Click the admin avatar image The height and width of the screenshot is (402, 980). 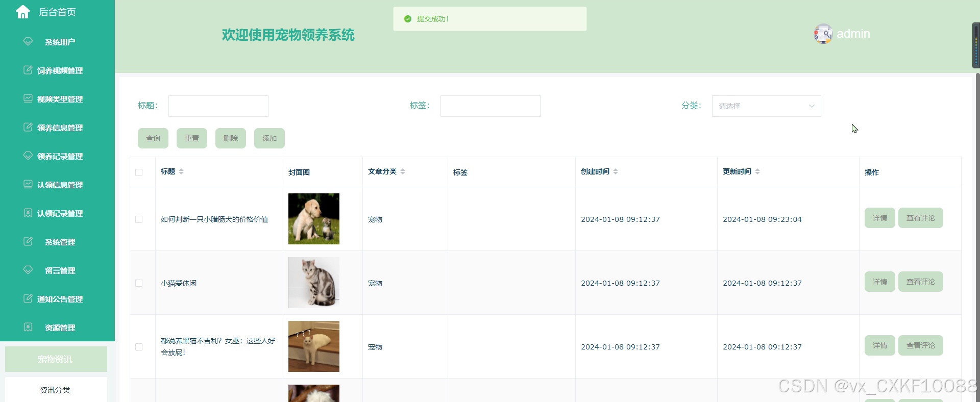pyautogui.click(x=823, y=34)
